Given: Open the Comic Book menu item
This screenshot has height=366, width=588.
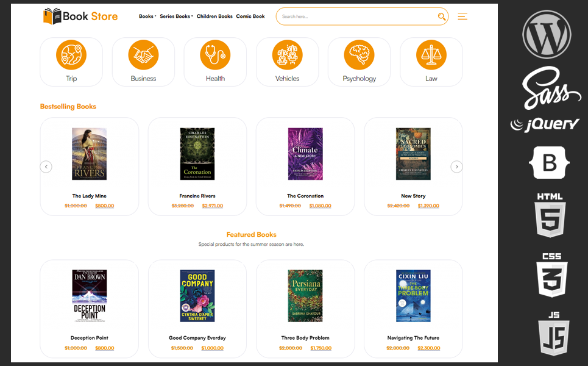Looking at the screenshot, I should tap(250, 16).
